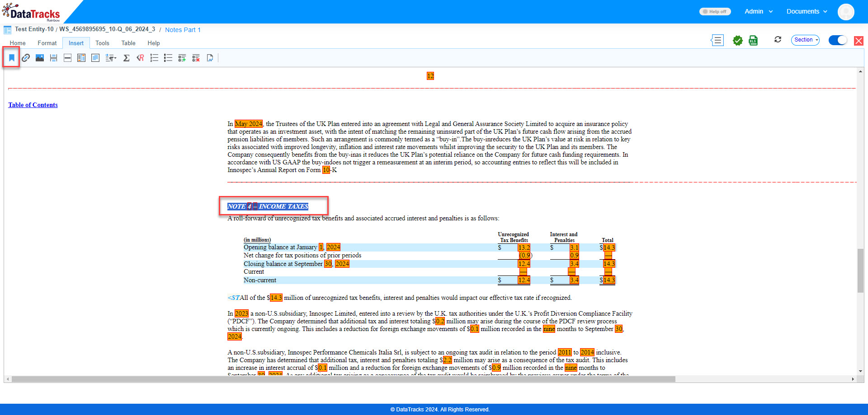868x415 pixels.
Task: Open the paragraph mark dropdown icon
Action: [x=111, y=58]
